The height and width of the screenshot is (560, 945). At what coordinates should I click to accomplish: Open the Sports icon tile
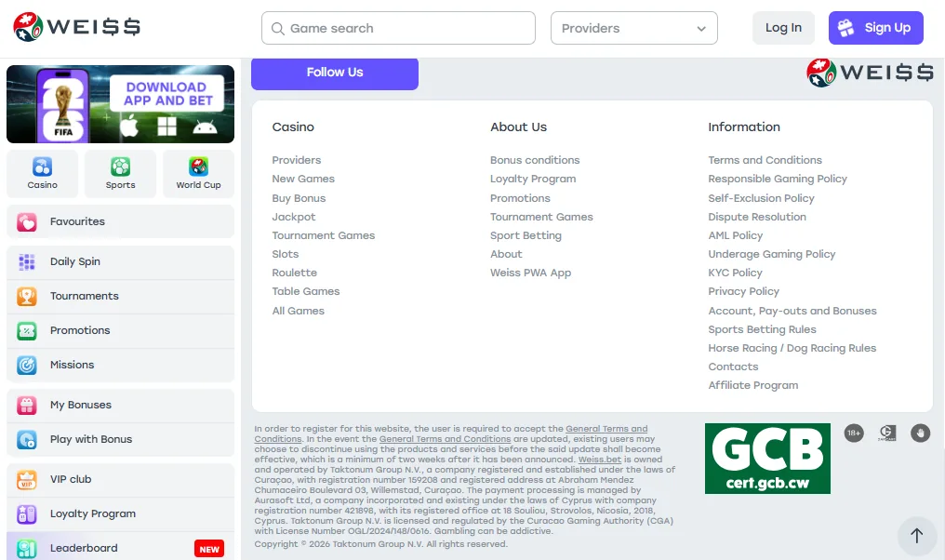[121, 174]
